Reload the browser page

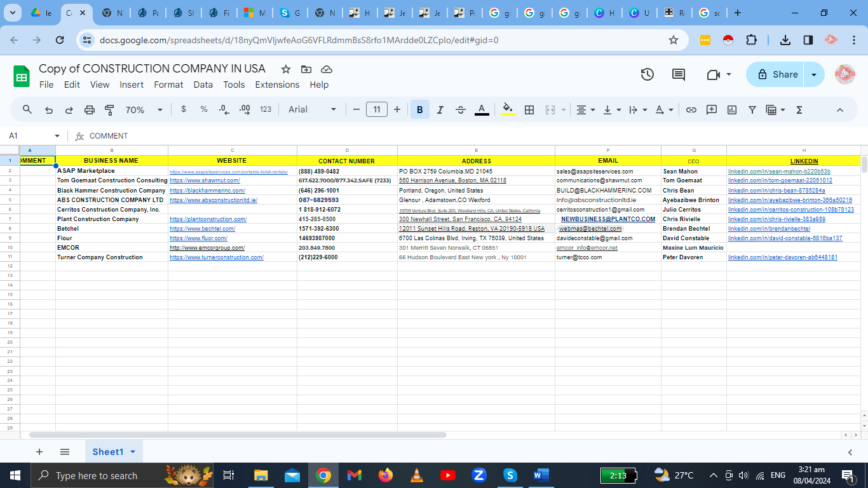60,40
